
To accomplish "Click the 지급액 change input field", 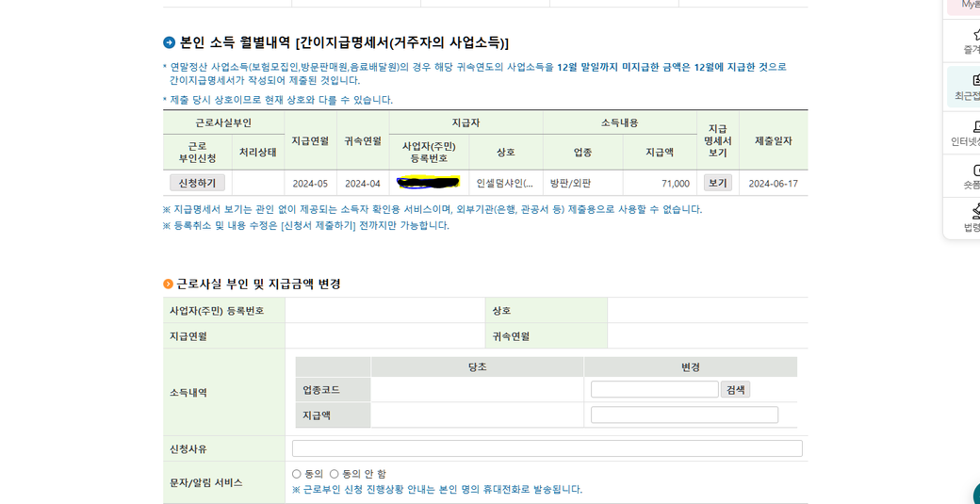I will [684, 415].
